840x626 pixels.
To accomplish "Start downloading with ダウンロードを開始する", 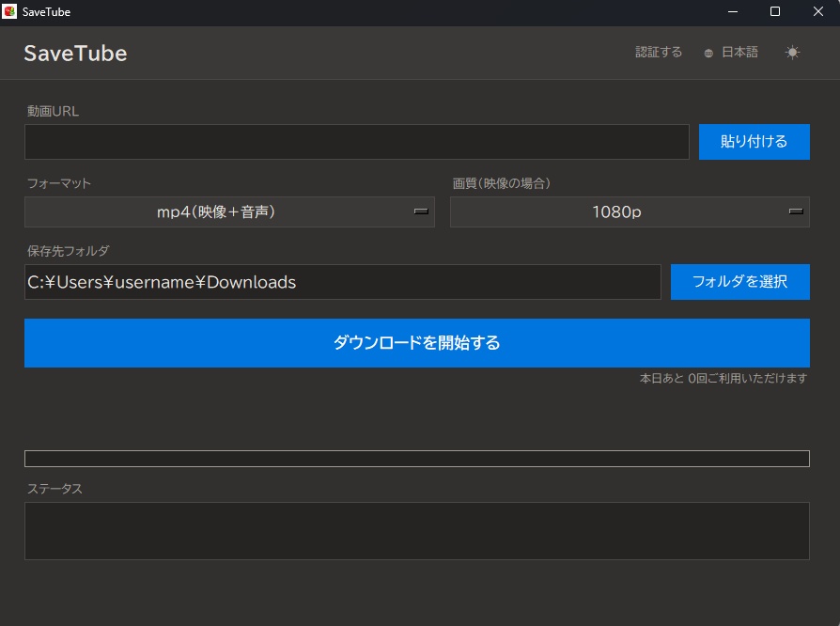I will tap(416, 342).
